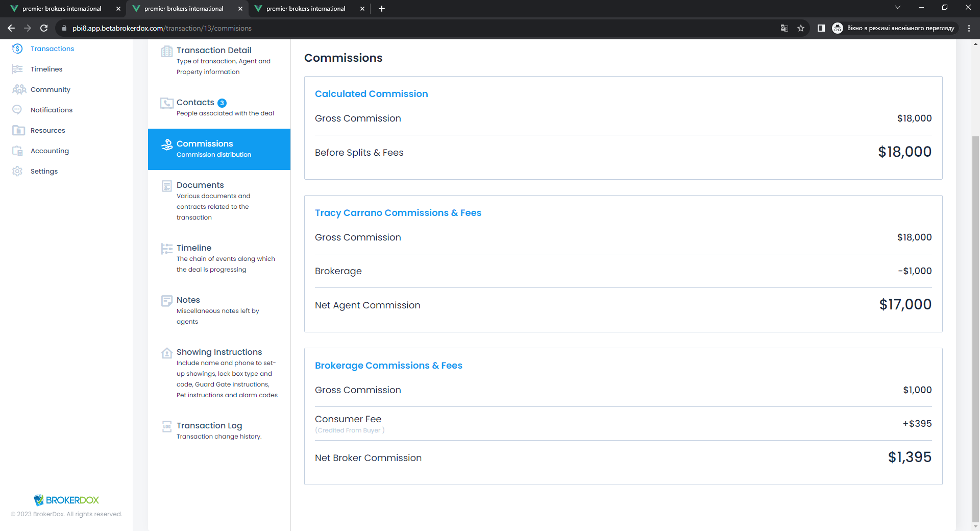The width and height of the screenshot is (980, 531).
Task: Open Resources from sidebar
Action: tap(48, 130)
